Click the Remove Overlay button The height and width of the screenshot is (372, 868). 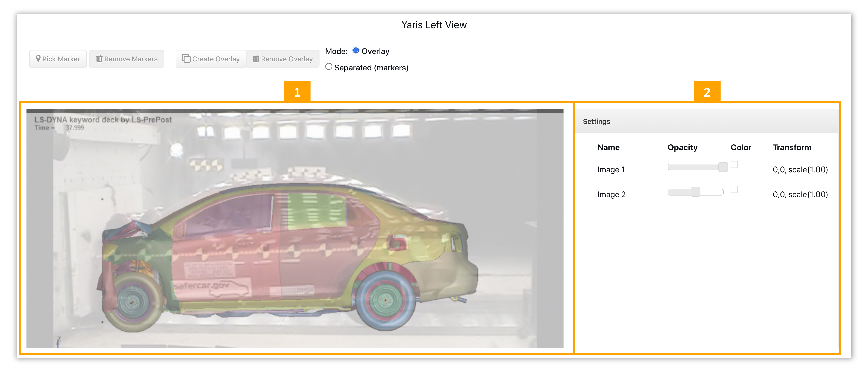click(x=283, y=59)
